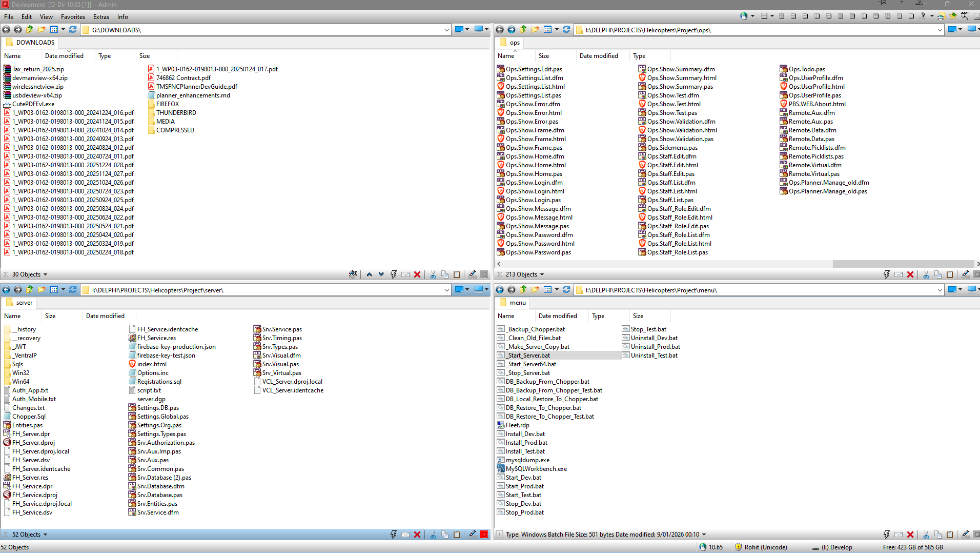
Task: Click the yellow star add-favorite icon
Action: point(953,16)
